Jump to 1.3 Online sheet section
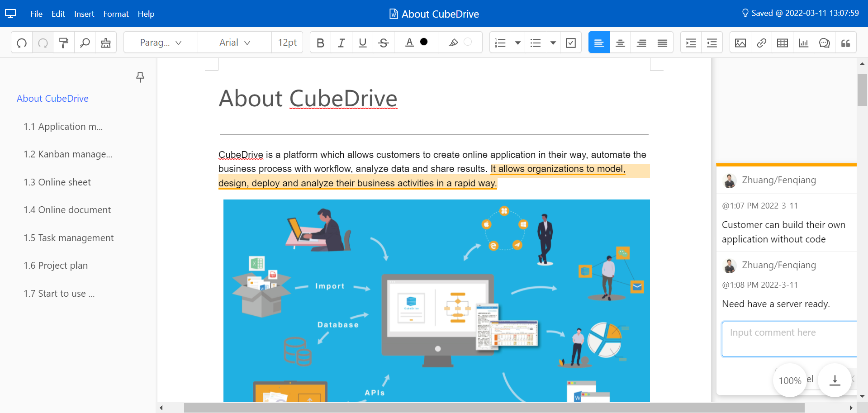This screenshot has width=868, height=413. click(x=57, y=182)
